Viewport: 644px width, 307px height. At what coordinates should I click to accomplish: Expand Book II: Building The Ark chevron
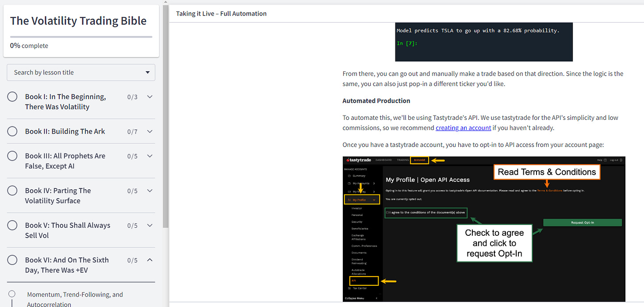[x=150, y=131]
